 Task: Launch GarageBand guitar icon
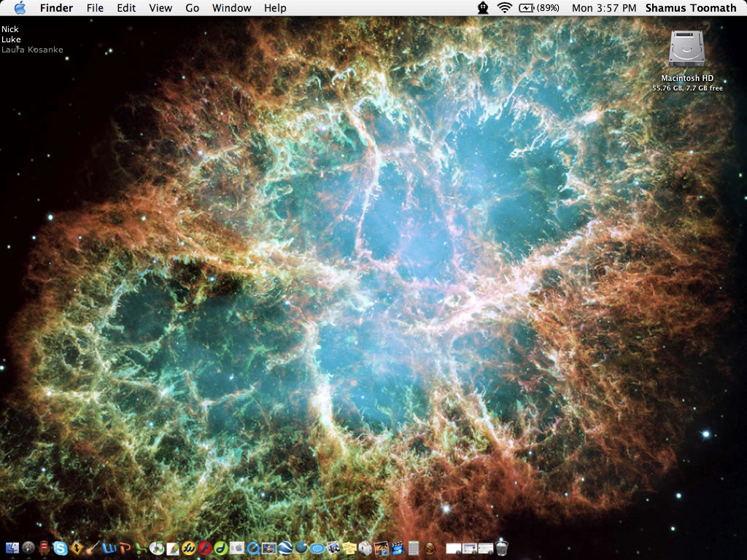pyautogui.click(x=93, y=548)
